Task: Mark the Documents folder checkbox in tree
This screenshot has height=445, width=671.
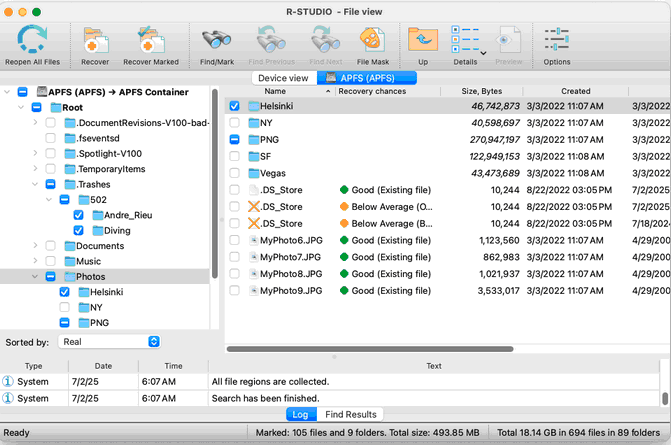Action: [50, 246]
